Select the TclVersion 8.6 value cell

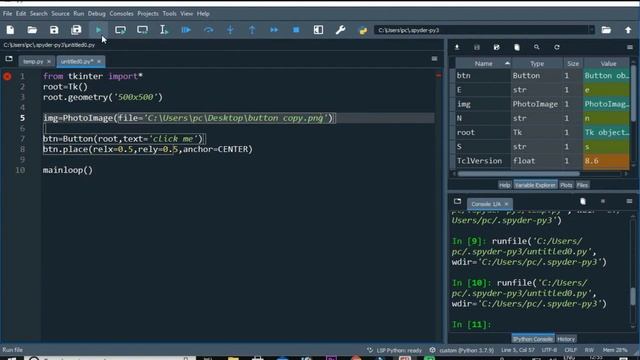pos(606,161)
